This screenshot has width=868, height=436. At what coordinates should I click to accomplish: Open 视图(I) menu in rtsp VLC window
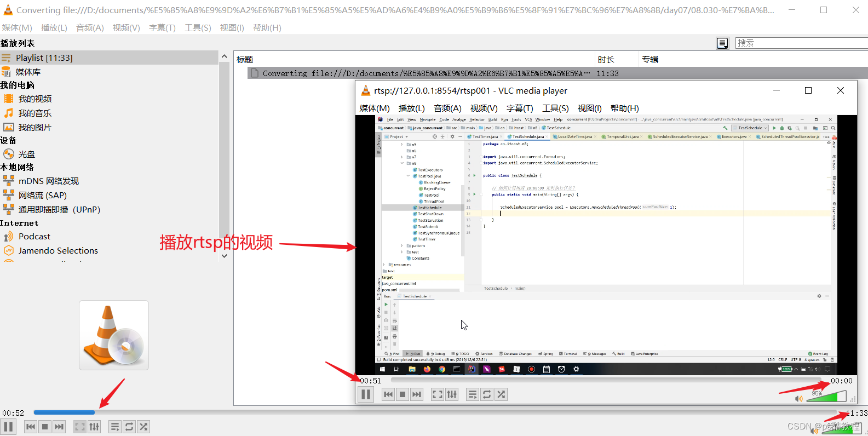[x=590, y=108]
